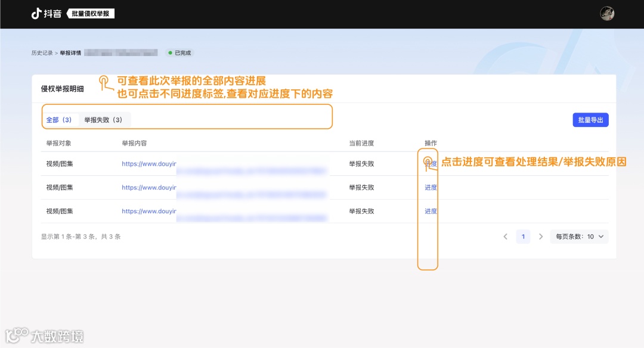The image size is (644, 348).
Task: Click the 显示第 1 条-第 3 条 summary text
Action: pyautogui.click(x=80, y=237)
